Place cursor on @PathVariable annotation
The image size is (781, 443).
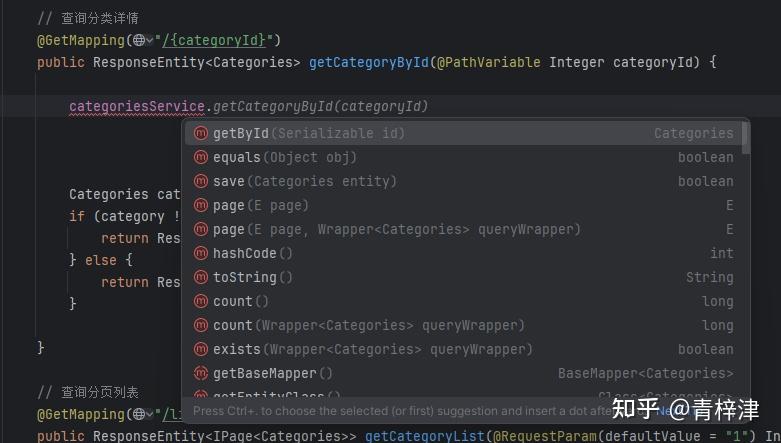[x=488, y=62]
